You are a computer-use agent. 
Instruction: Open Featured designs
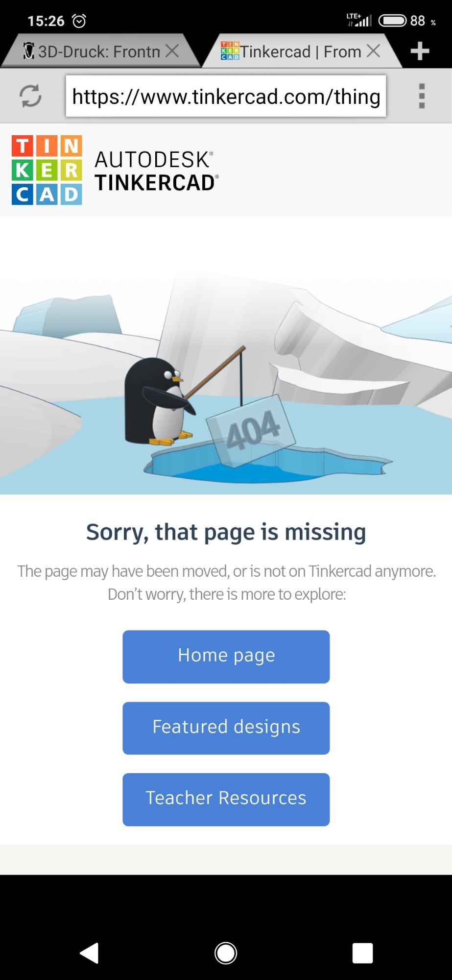tap(226, 728)
